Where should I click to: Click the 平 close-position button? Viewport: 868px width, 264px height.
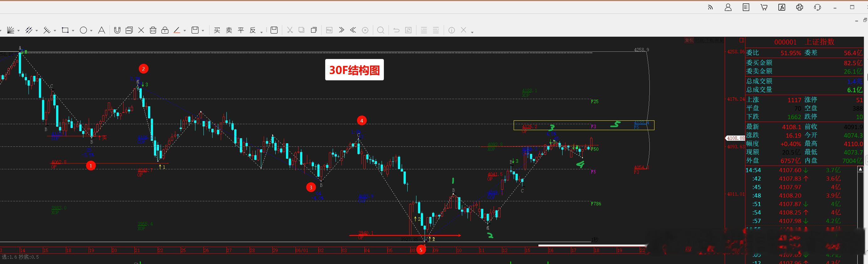click(x=241, y=30)
